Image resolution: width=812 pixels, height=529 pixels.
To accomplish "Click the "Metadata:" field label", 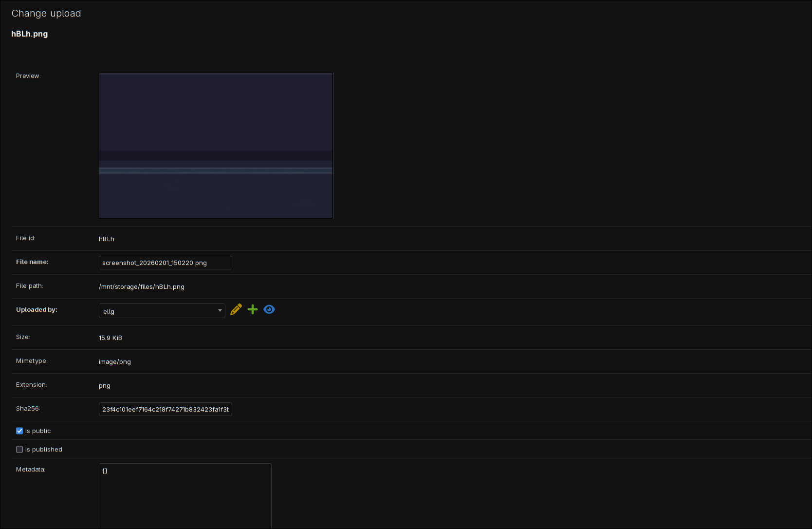I will pyautogui.click(x=30, y=470).
